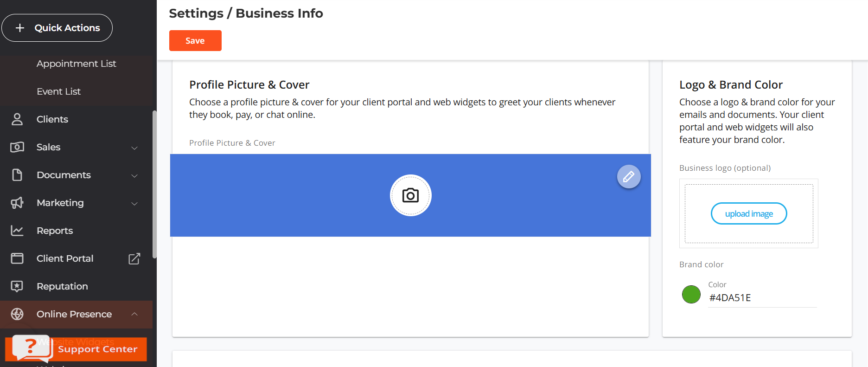
Task: Click the blue cover image banner
Action: 410,195
